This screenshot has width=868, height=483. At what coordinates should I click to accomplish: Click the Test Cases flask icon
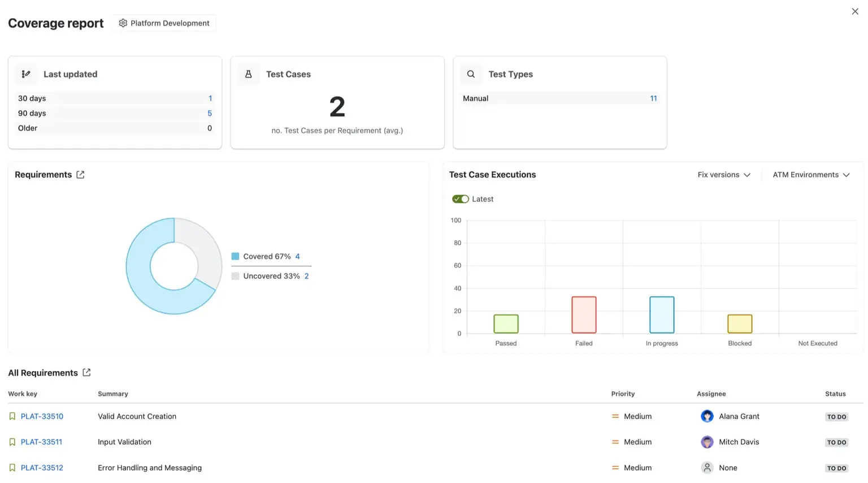click(x=248, y=74)
